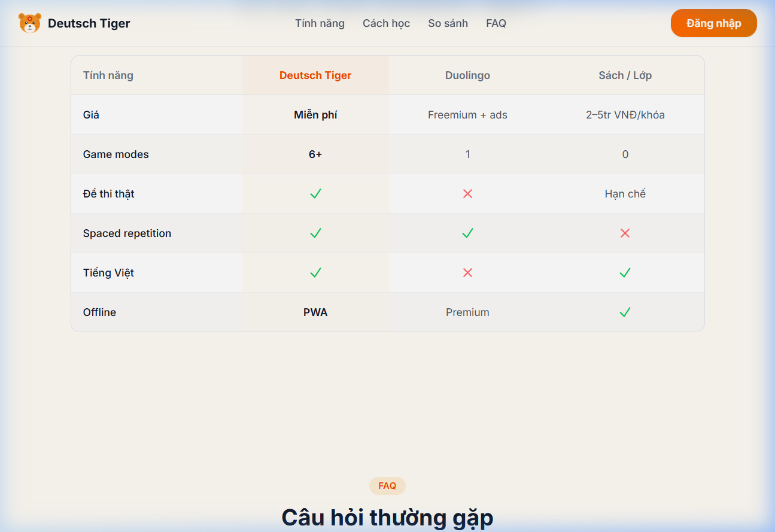Click Deutsch Tiger's Tiếng Việt checkmark
This screenshot has width=775, height=532.
pyautogui.click(x=315, y=273)
